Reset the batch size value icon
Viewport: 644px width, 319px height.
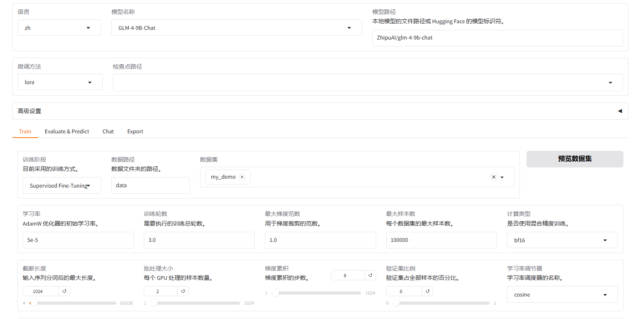[183, 291]
